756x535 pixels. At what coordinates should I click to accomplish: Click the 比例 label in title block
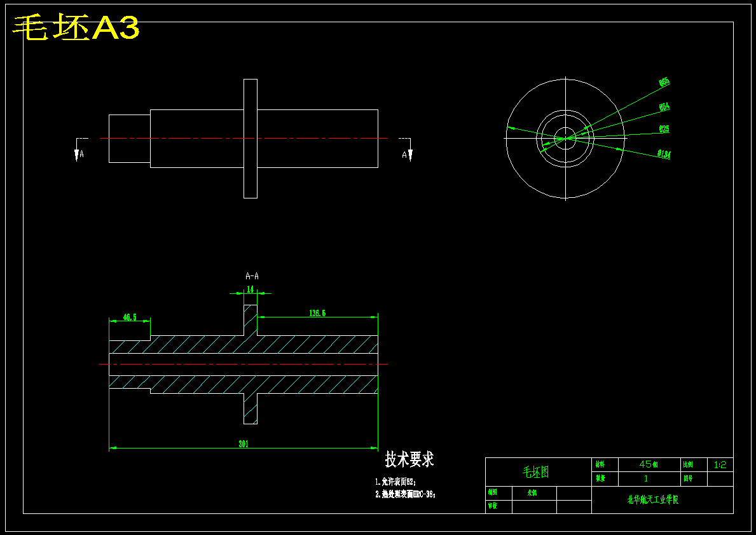[687, 464]
